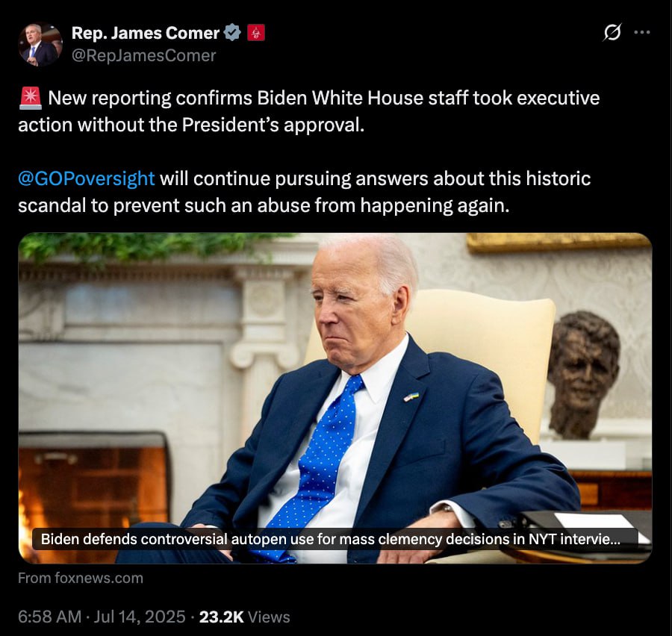Open the @GOPoversight mention link
The image size is (672, 636).
pos(86,178)
